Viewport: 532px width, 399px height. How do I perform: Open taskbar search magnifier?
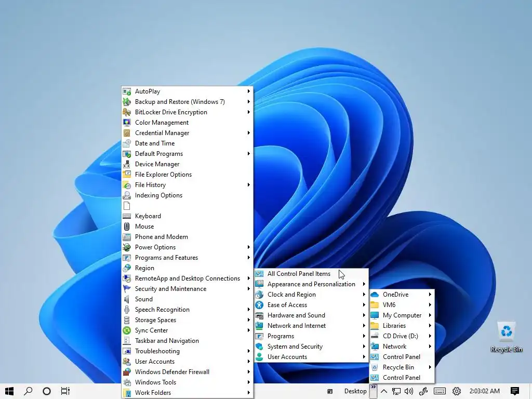[x=28, y=391]
